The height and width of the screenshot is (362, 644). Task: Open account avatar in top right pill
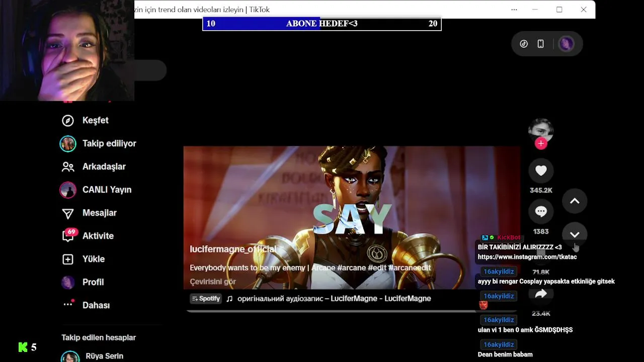tap(566, 44)
